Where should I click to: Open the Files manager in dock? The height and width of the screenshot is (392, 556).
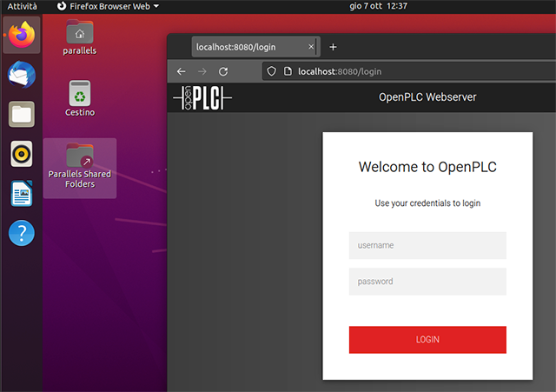22,114
